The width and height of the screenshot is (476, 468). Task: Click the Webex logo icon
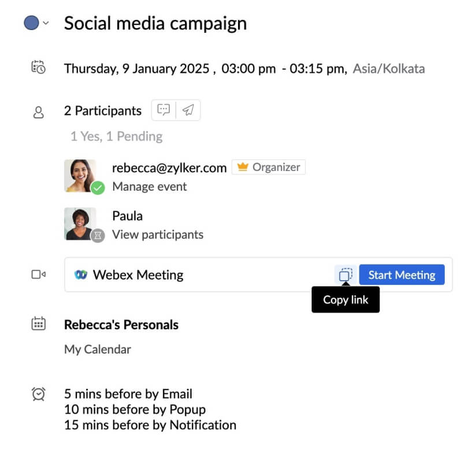click(x=81, y=275)
